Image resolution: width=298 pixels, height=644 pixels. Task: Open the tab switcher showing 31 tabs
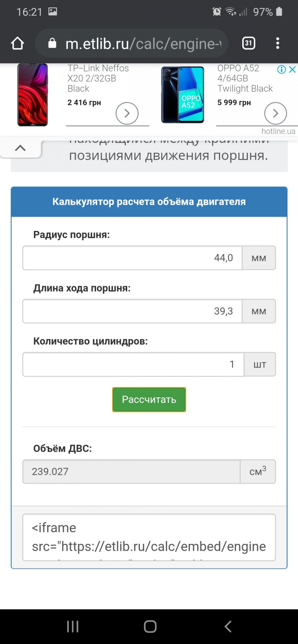[x=249, y=43]
